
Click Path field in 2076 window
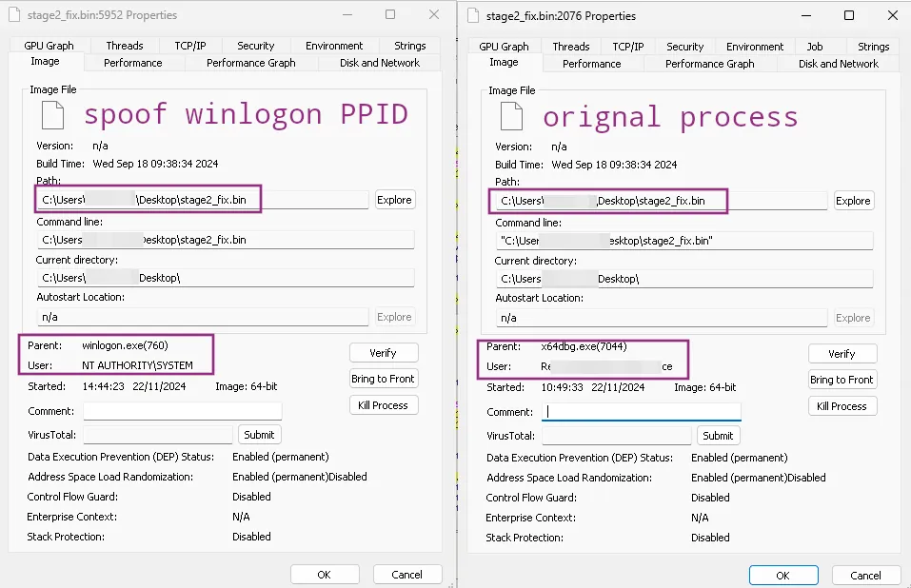[662, 201]
